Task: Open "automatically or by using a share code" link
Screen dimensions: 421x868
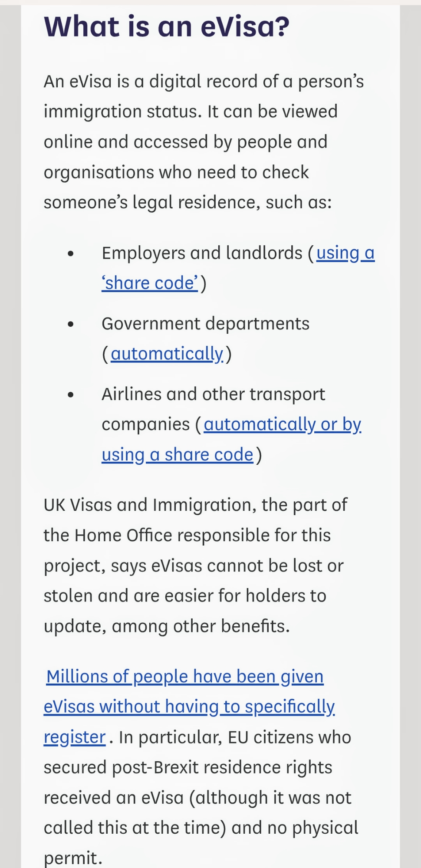Action: point(282,424)
